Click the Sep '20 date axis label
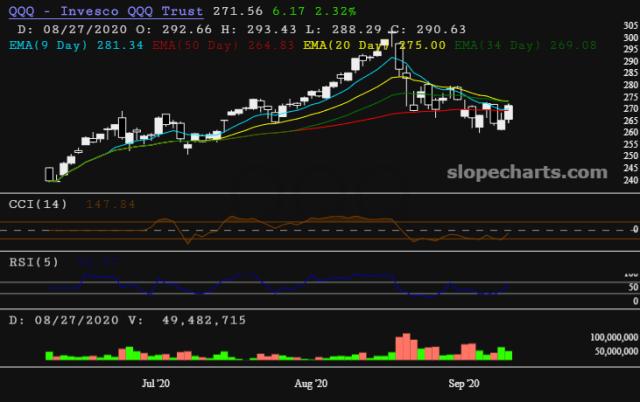 pos(464,383)
